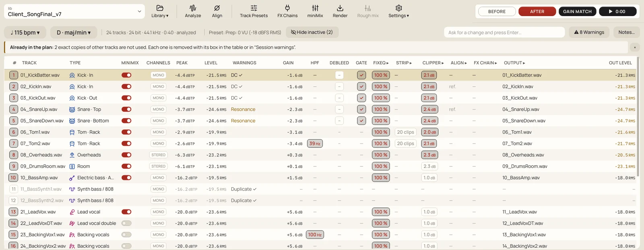Expand the ALIGN column
This screenshot has height=250, width=644.
tap(459, 63)
